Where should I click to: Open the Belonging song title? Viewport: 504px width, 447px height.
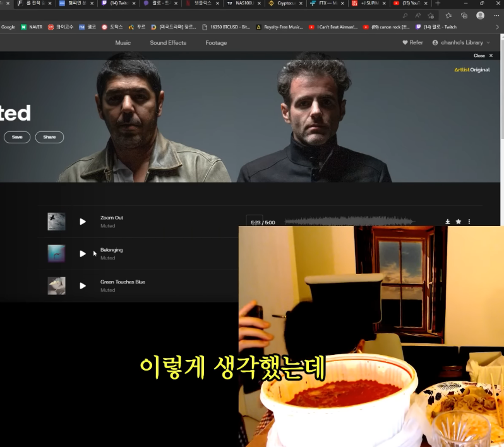(112, 249)
